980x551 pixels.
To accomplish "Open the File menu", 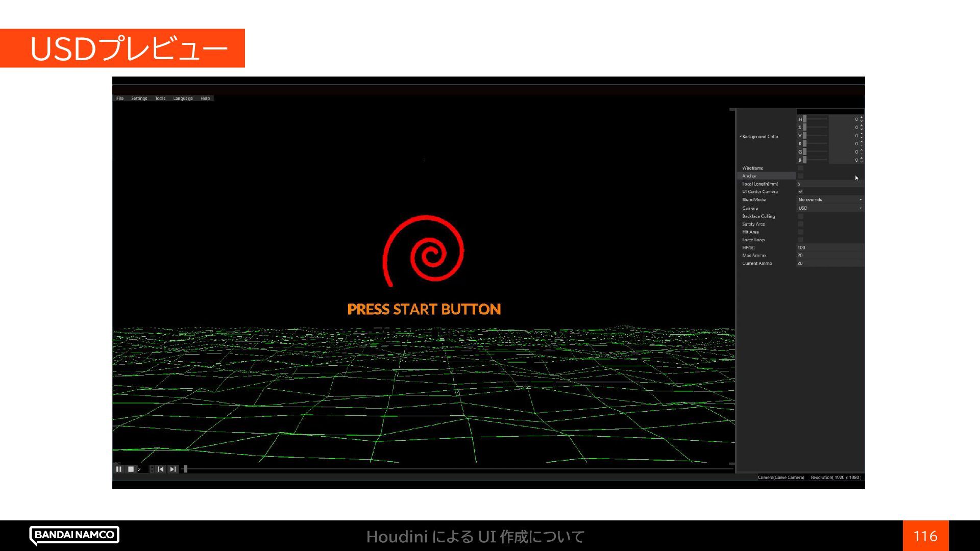I will coord(120,98).
